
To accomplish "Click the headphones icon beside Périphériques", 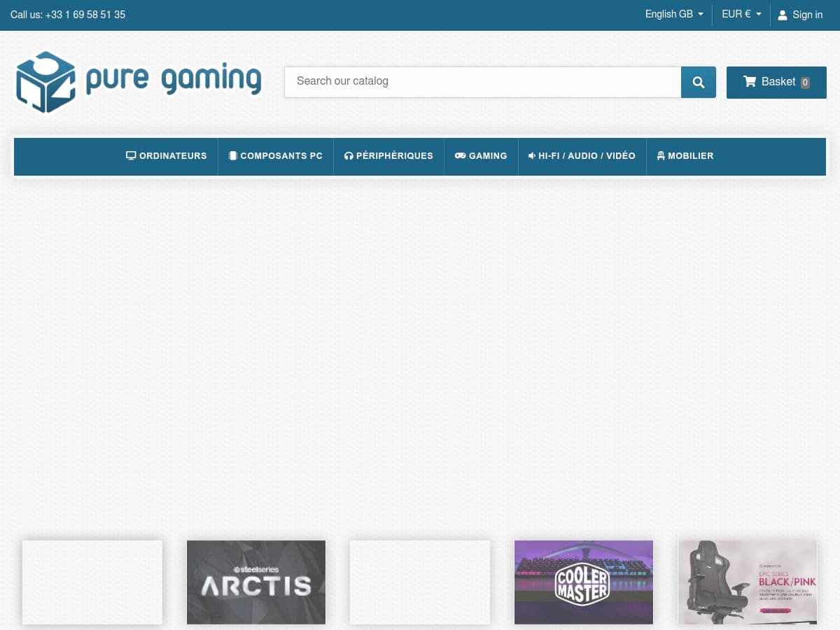I will 349,156.
